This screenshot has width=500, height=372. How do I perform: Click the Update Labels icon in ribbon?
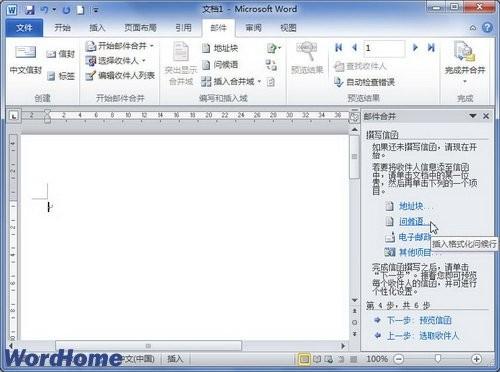coord(271,82)
